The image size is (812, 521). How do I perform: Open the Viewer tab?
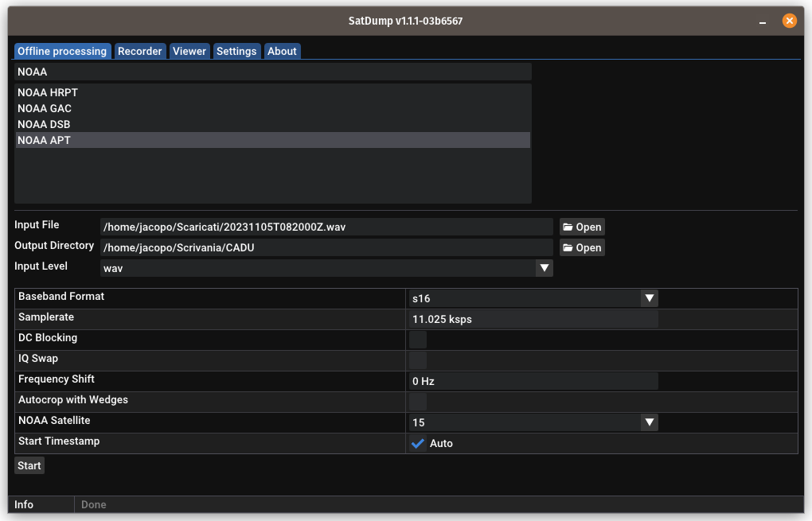tap(189, 51)
